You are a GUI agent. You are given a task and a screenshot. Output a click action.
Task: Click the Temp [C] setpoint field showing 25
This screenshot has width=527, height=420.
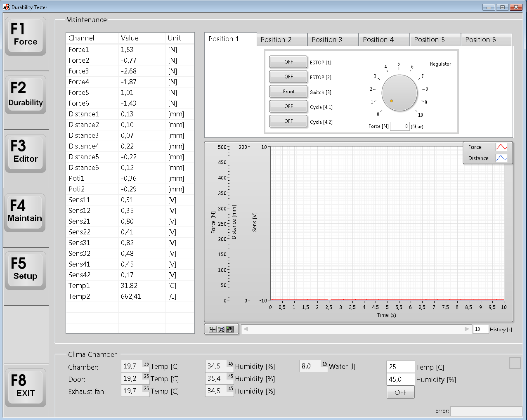click(x=400, y=367)
